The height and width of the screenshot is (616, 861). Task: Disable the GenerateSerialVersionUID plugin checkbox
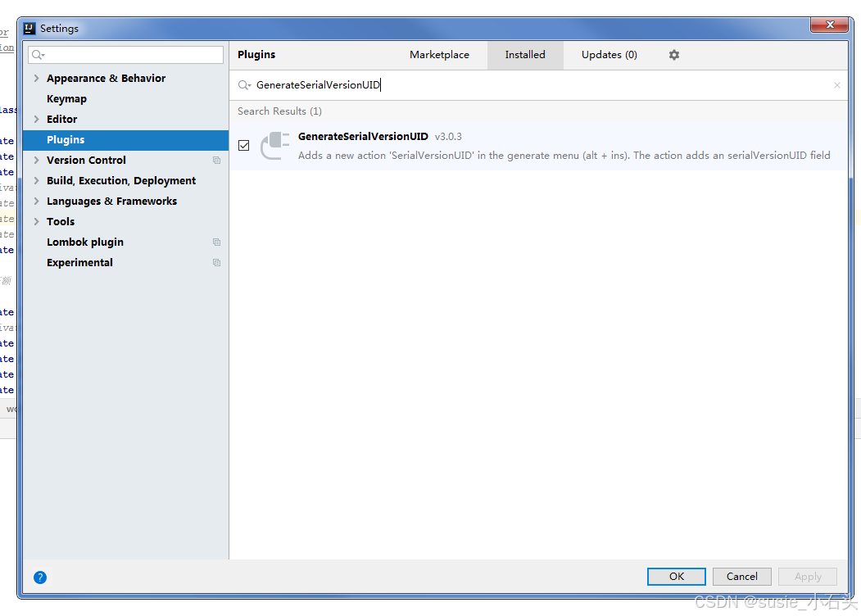pos(243,145)
